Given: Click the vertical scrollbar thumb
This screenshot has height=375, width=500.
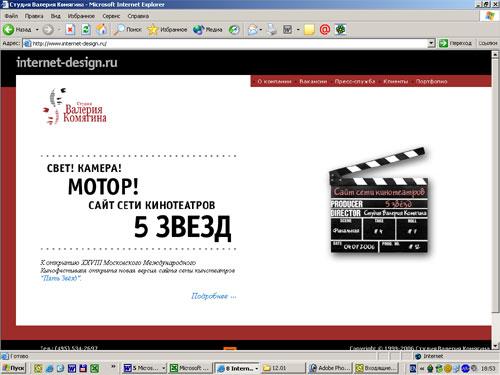Looking at the screenshot, I should pos(495,185).
